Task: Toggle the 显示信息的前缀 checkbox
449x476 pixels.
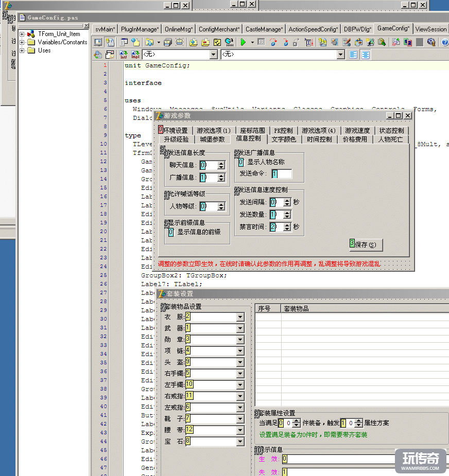Action: 171,232
